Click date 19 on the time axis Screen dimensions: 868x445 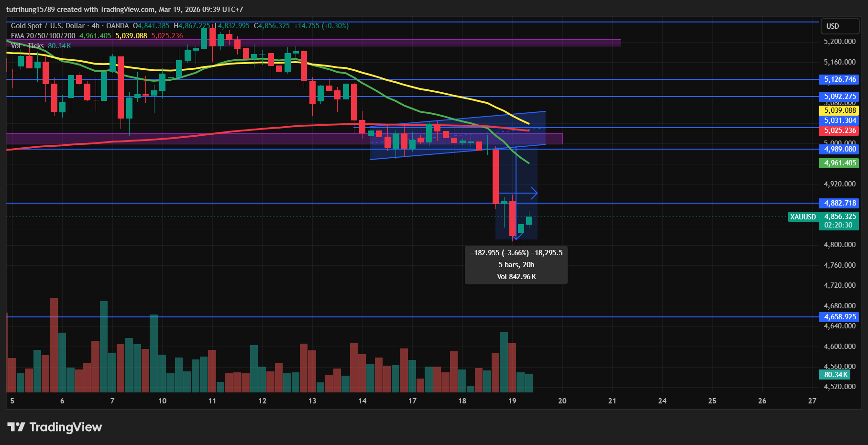pyautogui.click(x=512, y=401)
